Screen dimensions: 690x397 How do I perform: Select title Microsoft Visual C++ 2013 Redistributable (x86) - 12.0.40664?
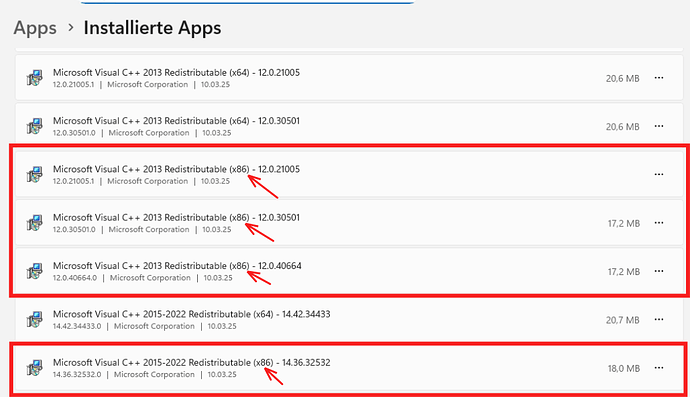click(177, 266)
